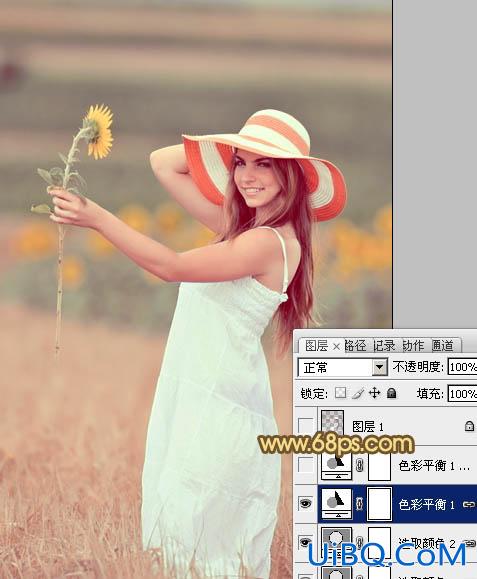Show hidden 图层 1 layer visibility box
477x579 pixels.
pyautogui.click(x=306, y=426)
